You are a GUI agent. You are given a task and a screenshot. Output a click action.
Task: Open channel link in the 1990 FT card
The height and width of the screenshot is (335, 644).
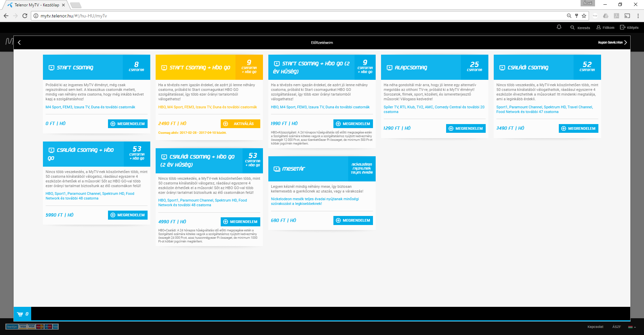coord(320,107)
